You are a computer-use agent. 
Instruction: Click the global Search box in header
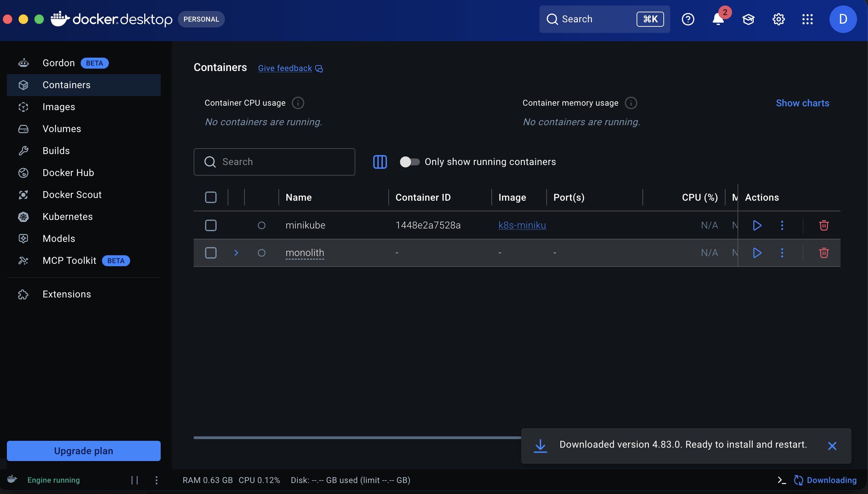coord(604,19)
